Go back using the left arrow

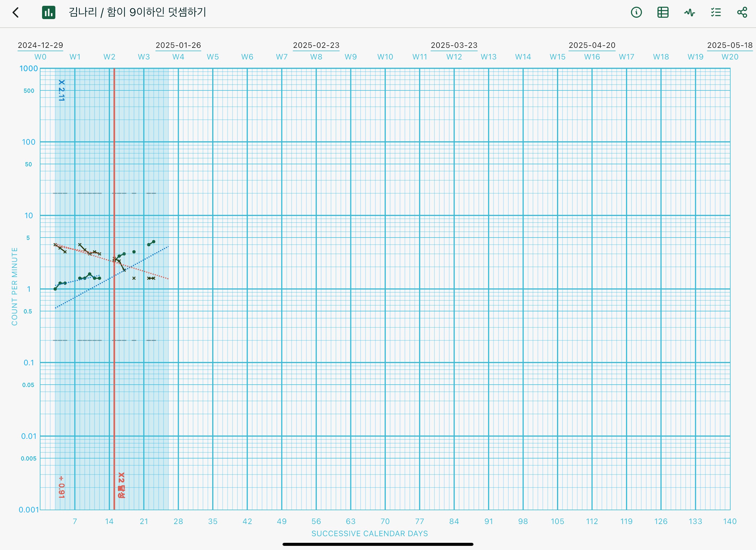[x=16, y=13]
